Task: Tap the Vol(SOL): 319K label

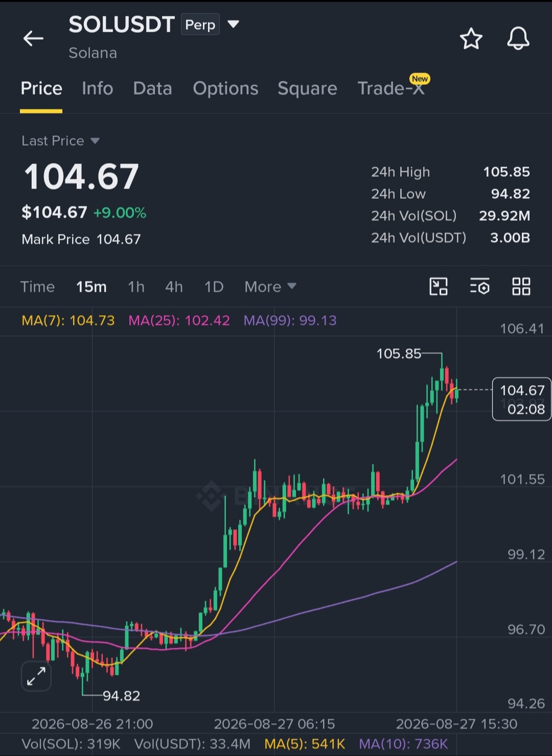Action: (71, 744)
